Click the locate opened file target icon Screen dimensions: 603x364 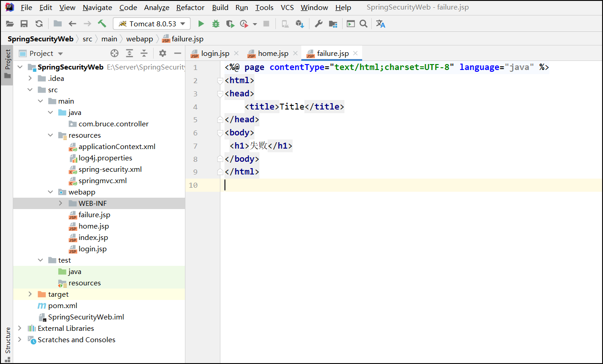pyautogui.click(x=115, y=53)
